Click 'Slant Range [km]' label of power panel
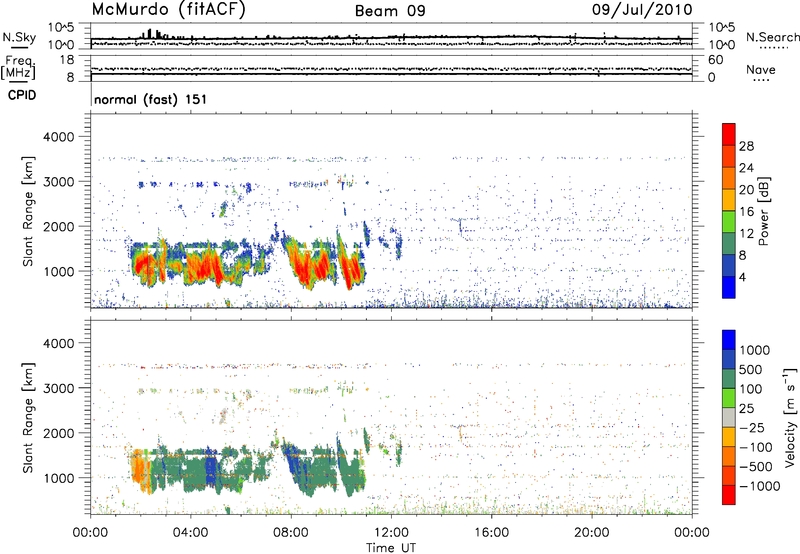 (28, 211)
